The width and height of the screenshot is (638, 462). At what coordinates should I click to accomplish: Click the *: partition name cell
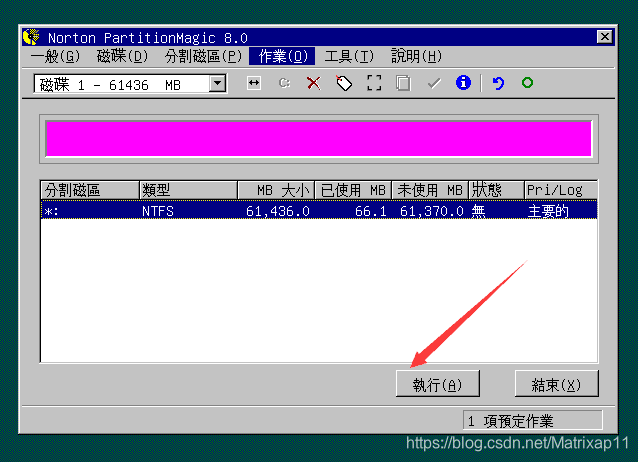pyautogui.click(x=51, y=212)
